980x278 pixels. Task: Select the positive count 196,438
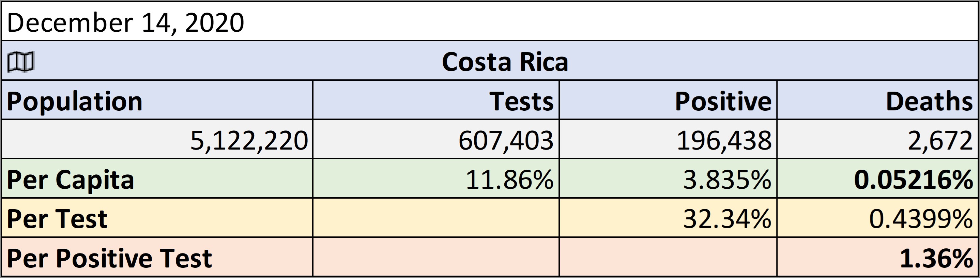(x=668, y=139)
